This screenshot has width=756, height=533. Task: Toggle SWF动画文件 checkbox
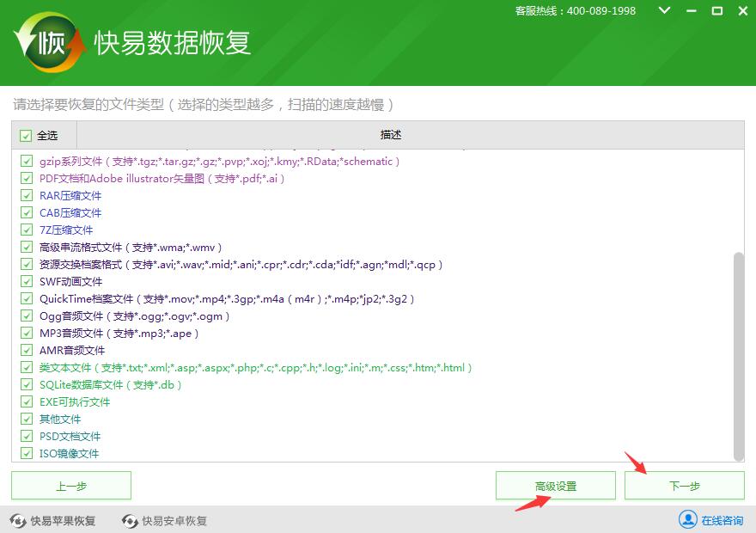click(x=27, y=281)
